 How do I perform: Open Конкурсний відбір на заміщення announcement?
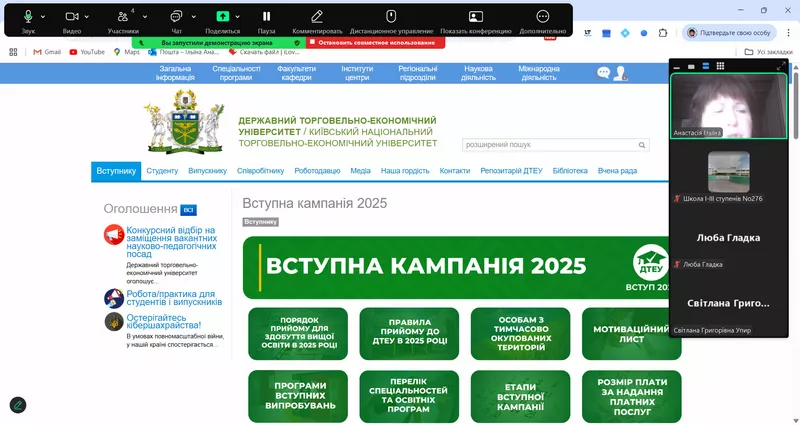(171, 242)
